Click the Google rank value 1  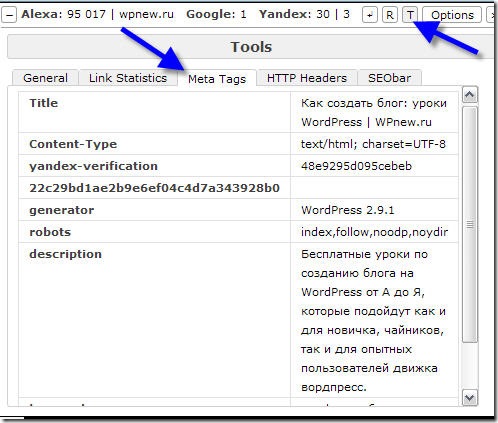pyautogui.click(x=243, y=15)
